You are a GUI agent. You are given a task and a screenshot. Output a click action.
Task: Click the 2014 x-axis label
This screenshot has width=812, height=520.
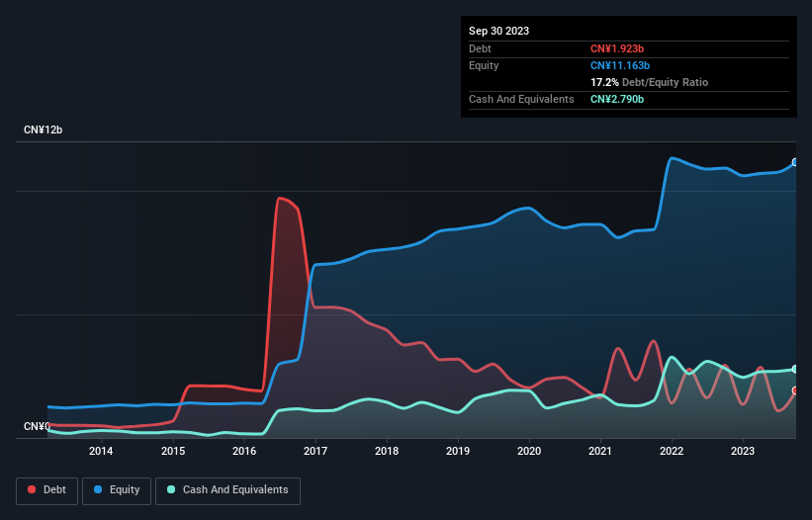click(x=101, y=451)
